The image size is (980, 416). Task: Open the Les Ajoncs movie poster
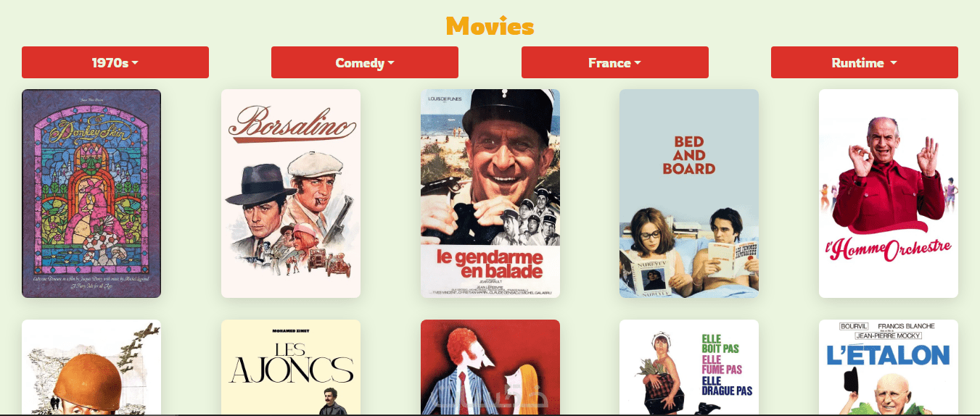[x=291, y=367]
